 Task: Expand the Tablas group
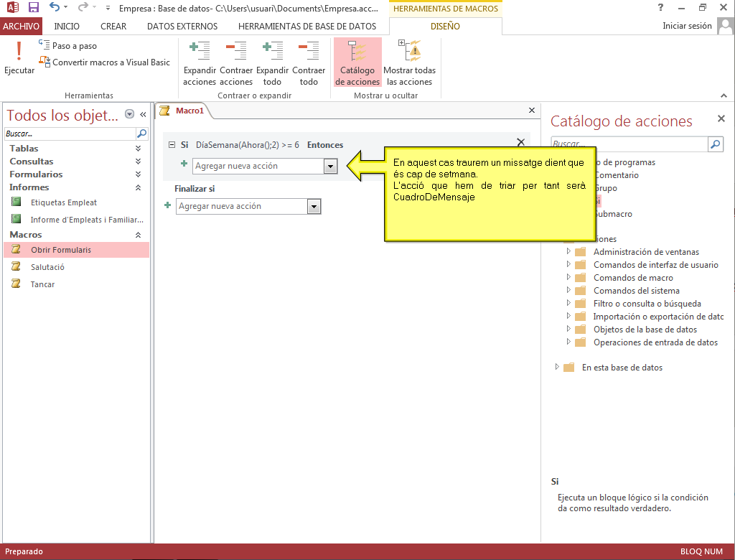click(x=138, y=148)
